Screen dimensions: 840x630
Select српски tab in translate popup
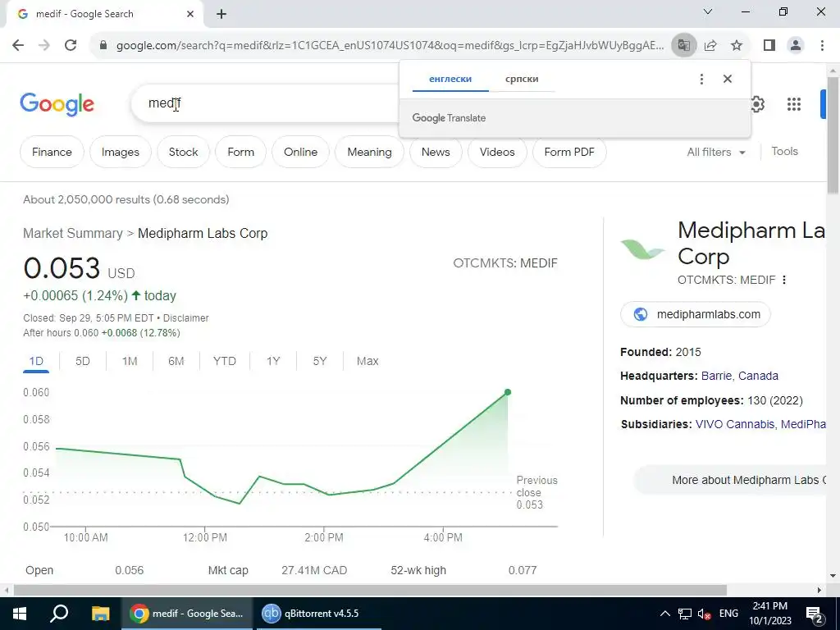(x=522, y=79)
